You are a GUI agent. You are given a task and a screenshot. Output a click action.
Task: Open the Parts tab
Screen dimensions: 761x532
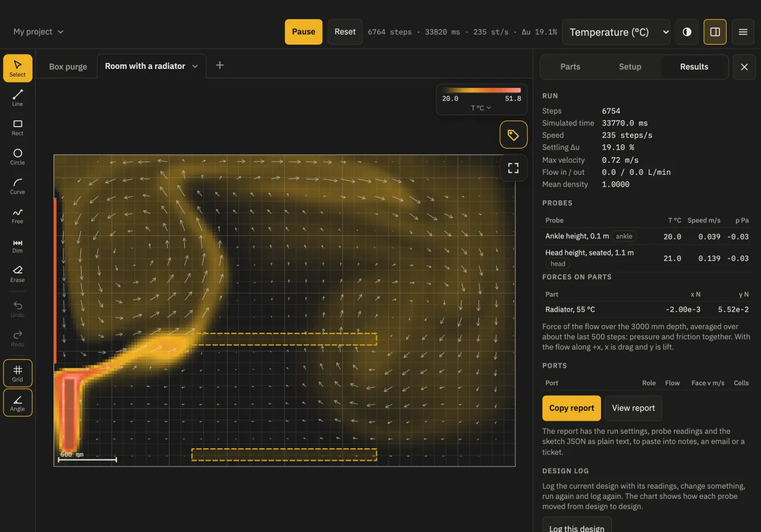click(570, 67)
